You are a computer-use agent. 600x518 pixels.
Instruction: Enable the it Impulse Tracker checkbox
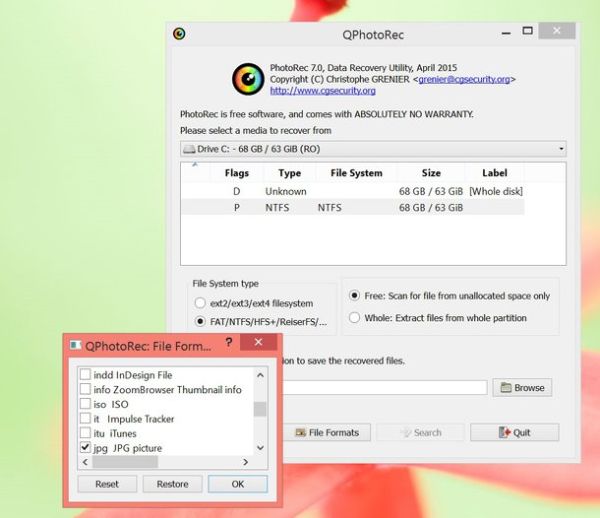tap(85, 418)
